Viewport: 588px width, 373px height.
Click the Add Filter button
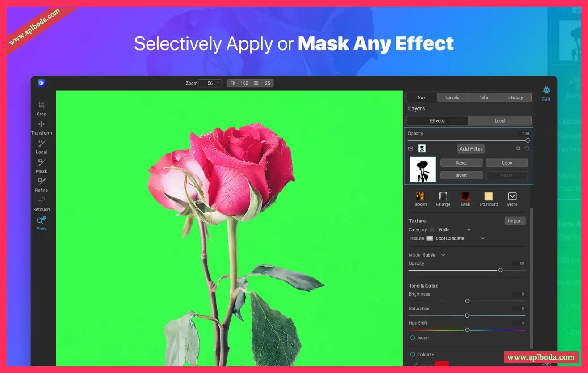(470, 149)
